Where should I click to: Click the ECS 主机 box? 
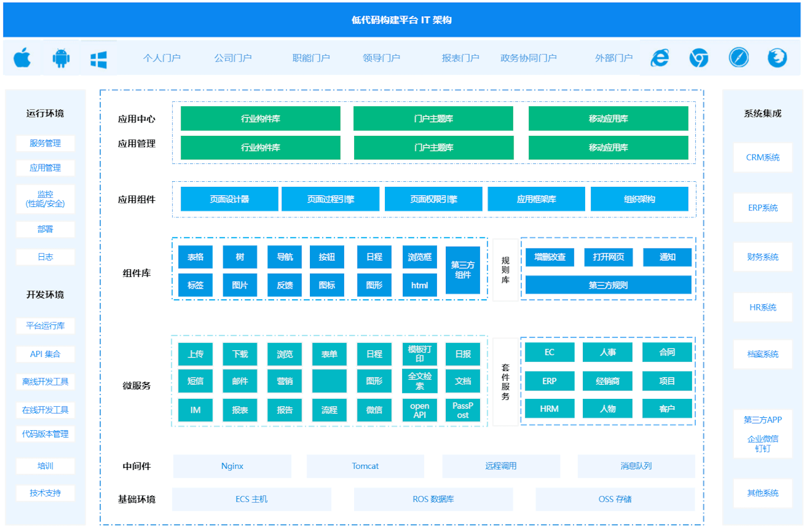coord(252,499)
